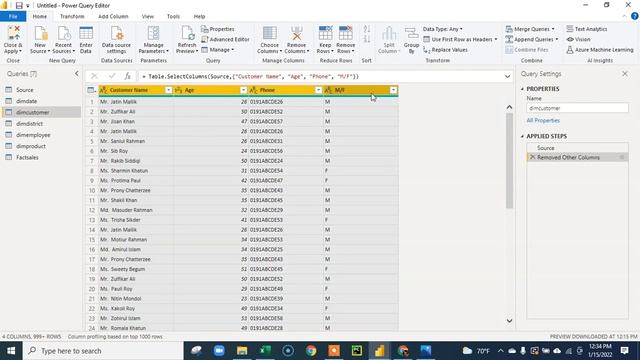Switch to the Add Column tab
Viewport: 640px width, 360px height.
(113, 16)
